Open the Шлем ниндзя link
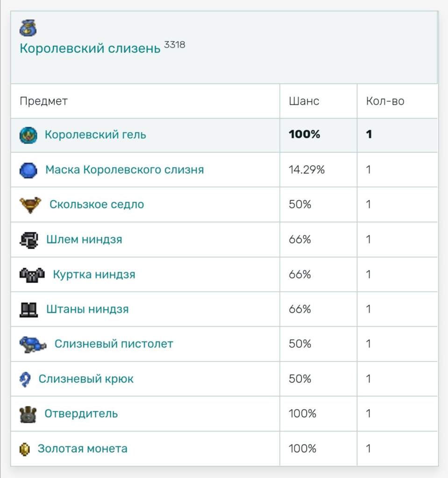 click(x=84, y=239)
